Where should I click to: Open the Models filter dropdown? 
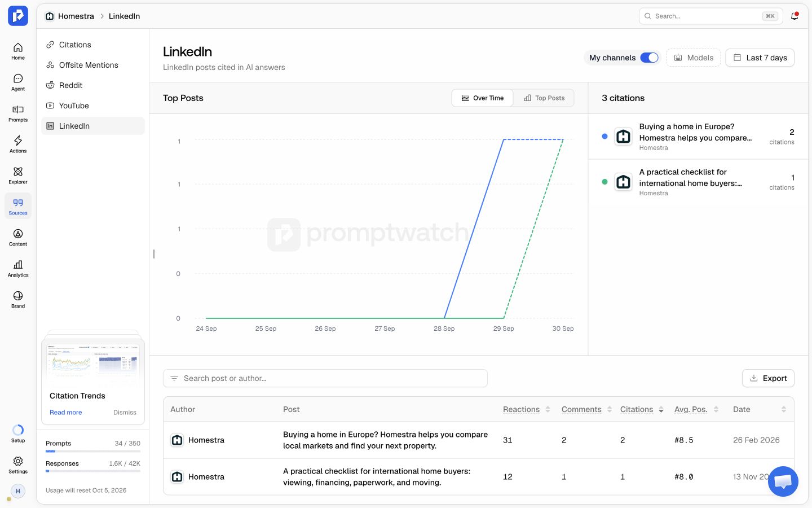(x=694, y=58)
